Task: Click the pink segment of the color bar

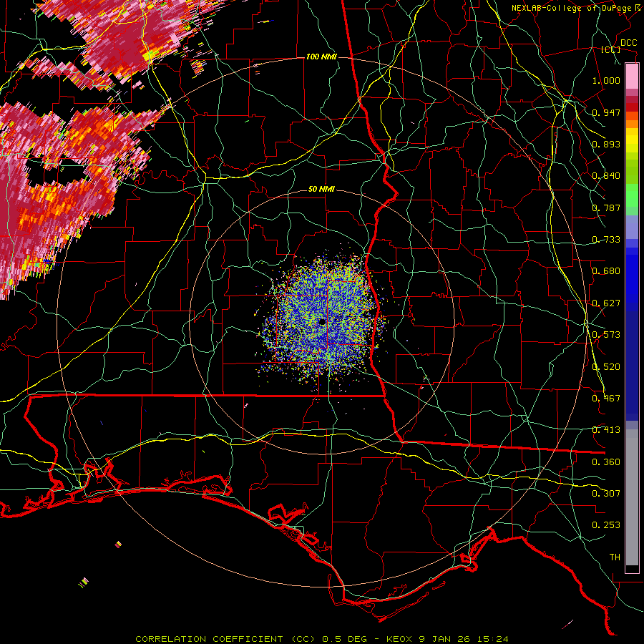Action: pos(632,77)
